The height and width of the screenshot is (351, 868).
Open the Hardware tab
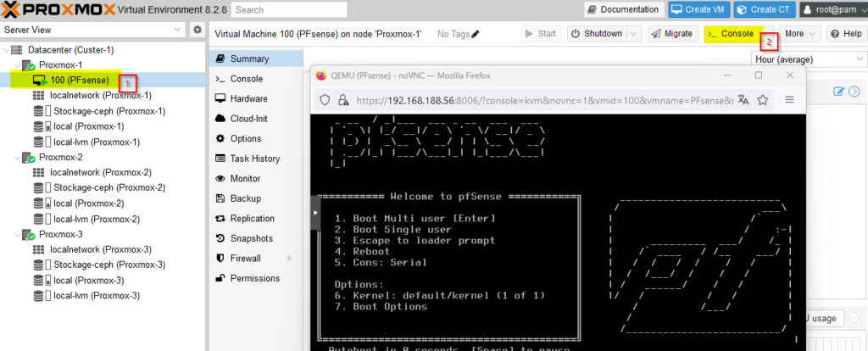[x=256, y=98]
